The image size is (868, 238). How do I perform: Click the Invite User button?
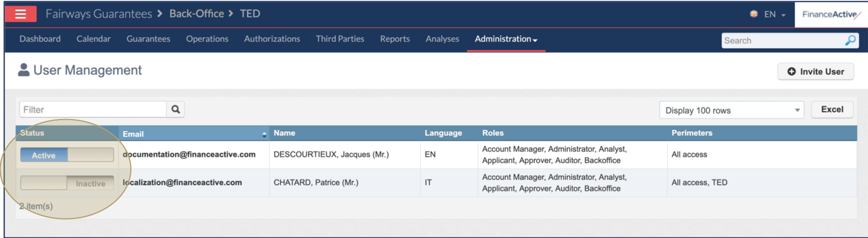point(816,71)
